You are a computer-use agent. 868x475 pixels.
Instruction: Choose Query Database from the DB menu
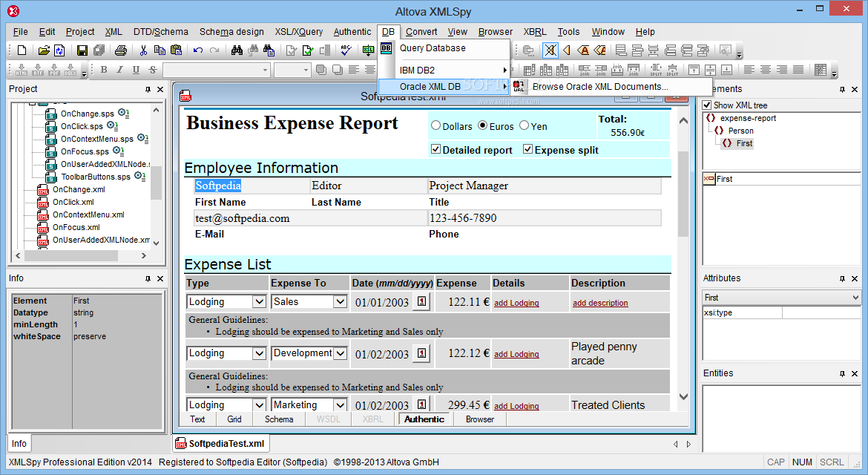click(444, 48)
